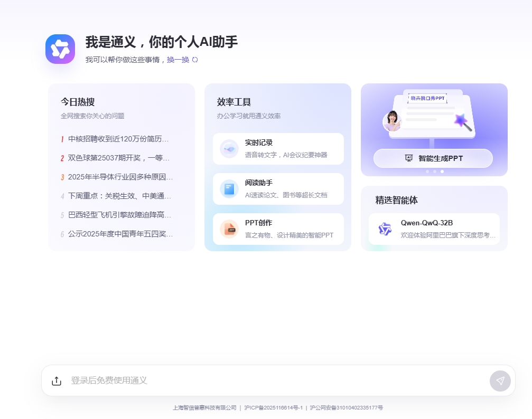Click 上海智信普惠科技有限公司 footer text

click(204, 407)
